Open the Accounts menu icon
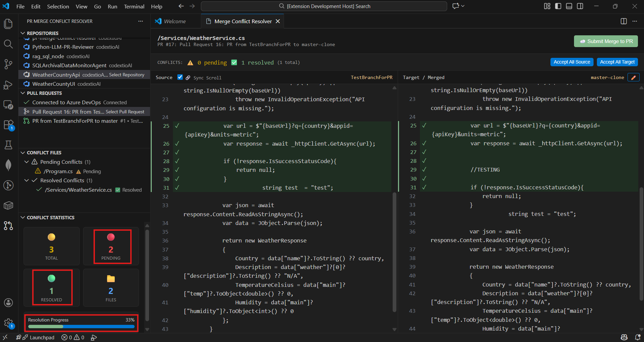This screenshot has height=342, width=644. pyautogui.click(x=8, y=303)
